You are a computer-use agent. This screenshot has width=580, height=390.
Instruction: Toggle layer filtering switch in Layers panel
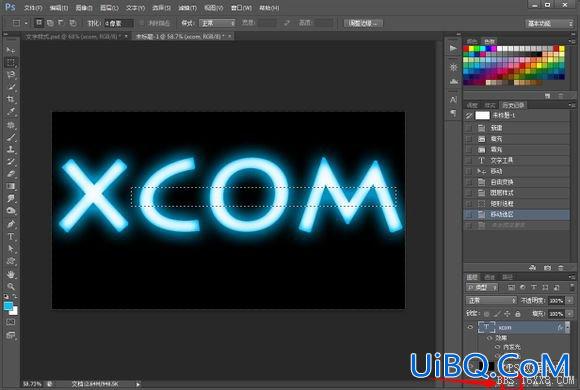coord(572,287)
